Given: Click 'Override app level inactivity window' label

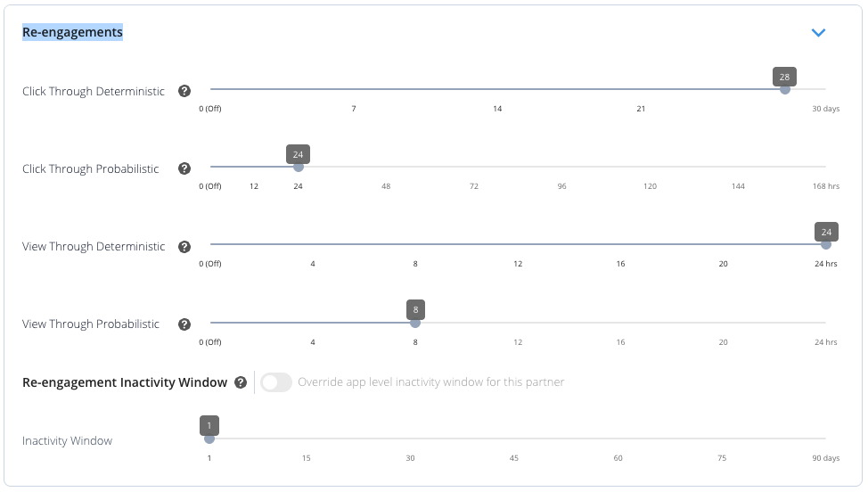Looking at the screenshot, I should 430,382.
